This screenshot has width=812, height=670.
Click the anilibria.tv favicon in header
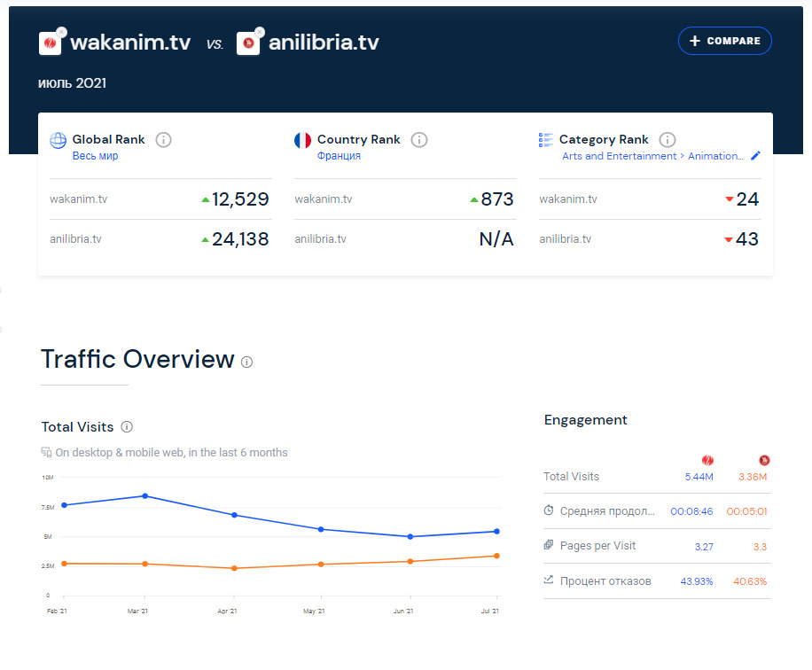[x=248, y=43]
